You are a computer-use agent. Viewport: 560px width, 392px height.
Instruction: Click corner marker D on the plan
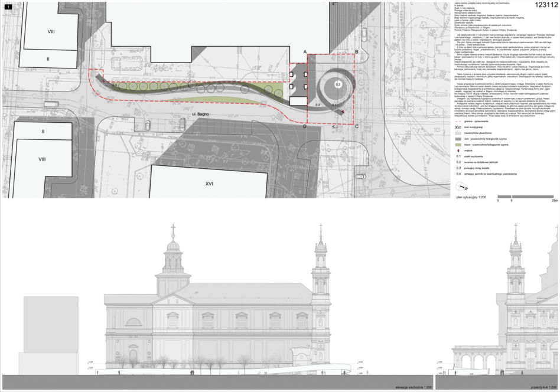pos(305,126)
